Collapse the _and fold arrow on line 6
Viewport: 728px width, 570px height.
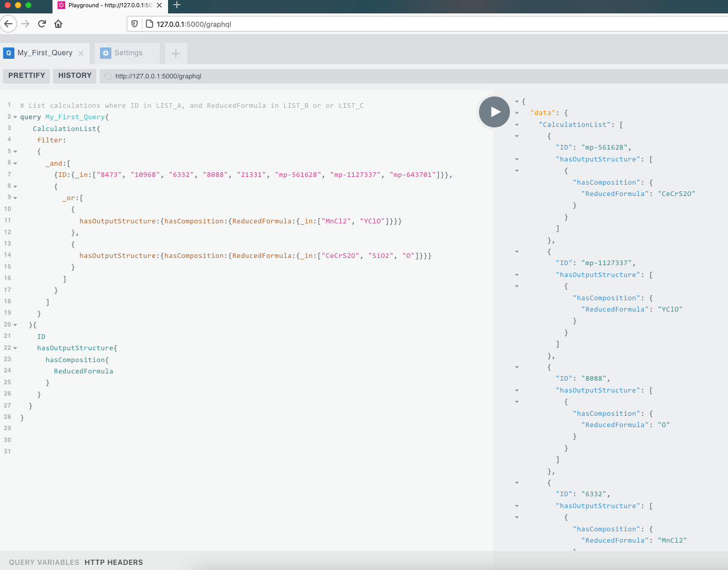(x=15, y=163)
